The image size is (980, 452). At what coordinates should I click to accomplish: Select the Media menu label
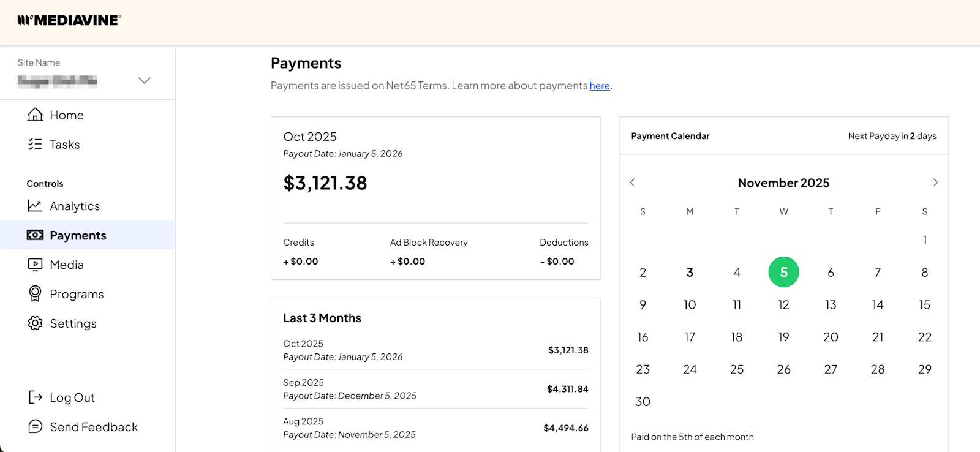click(67, 265)
